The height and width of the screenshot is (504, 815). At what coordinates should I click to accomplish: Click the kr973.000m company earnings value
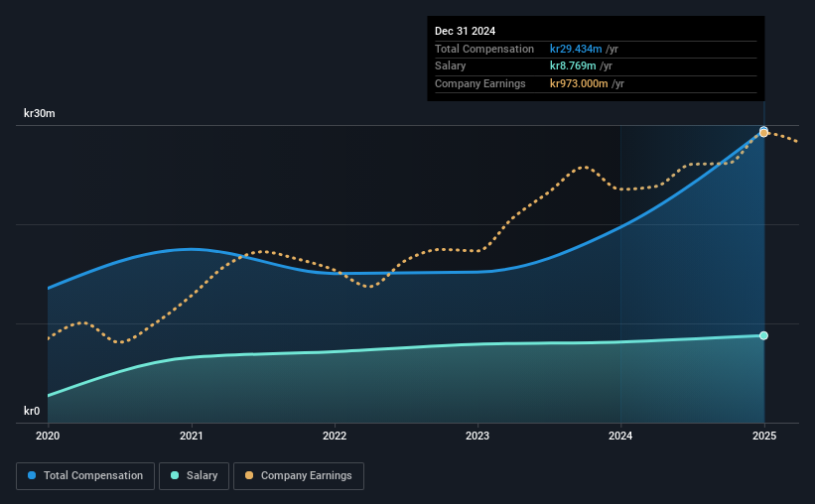[x=579, y=83]
